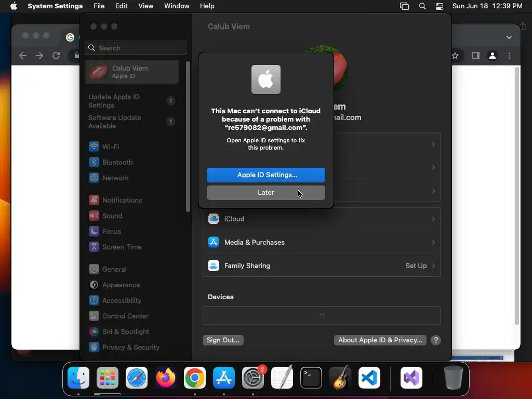
Task: Open Siri & Spotlight settings
Action: (119, 332)
